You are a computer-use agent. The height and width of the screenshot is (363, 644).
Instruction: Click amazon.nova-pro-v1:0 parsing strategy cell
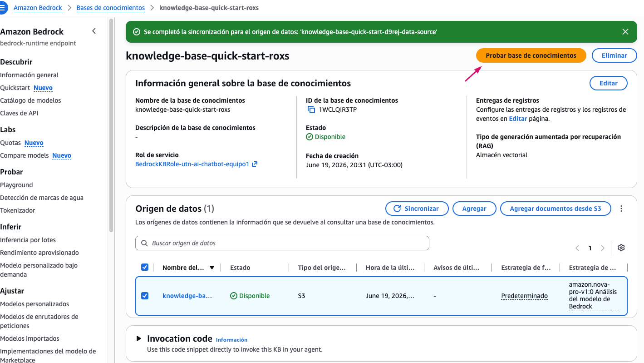593,295
